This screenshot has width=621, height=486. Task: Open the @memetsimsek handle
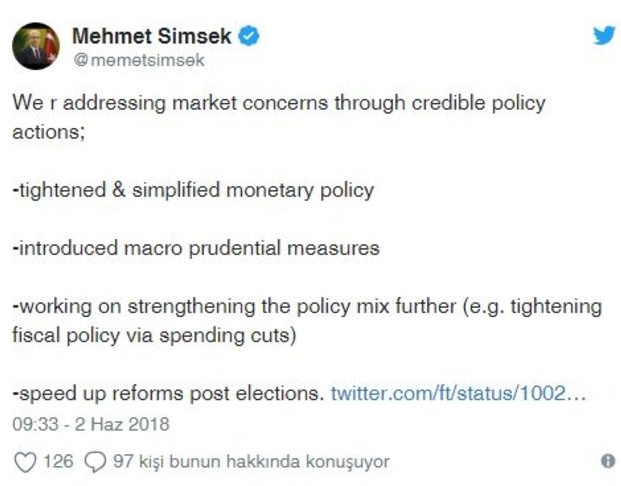(x=139, y=60)
